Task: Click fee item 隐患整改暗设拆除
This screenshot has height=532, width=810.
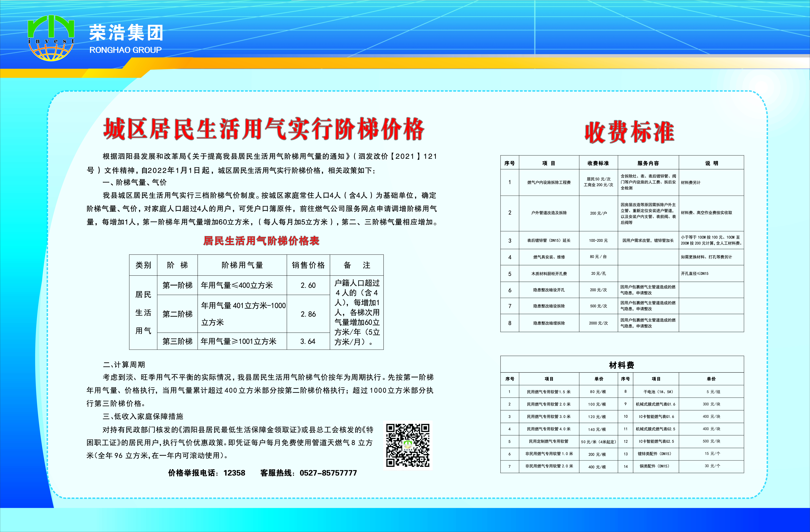Action: click(549, 306)
